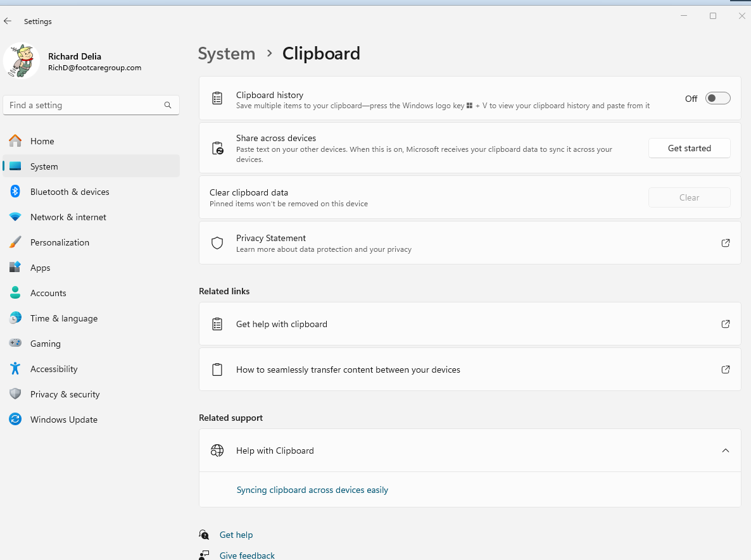Focus the Find a setting search box
Viewport: 751px width, 560px height.
[x=91, y=105]
